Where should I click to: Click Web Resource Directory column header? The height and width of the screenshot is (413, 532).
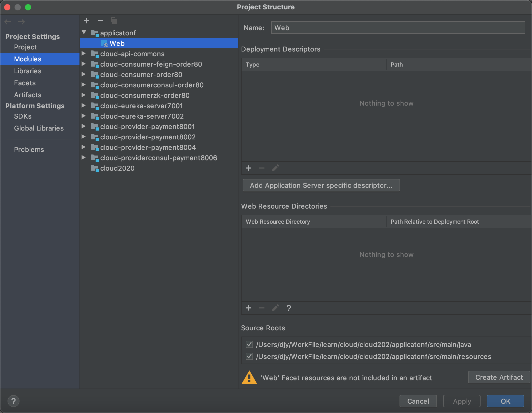pyautogui.click(x=314, y=222)
